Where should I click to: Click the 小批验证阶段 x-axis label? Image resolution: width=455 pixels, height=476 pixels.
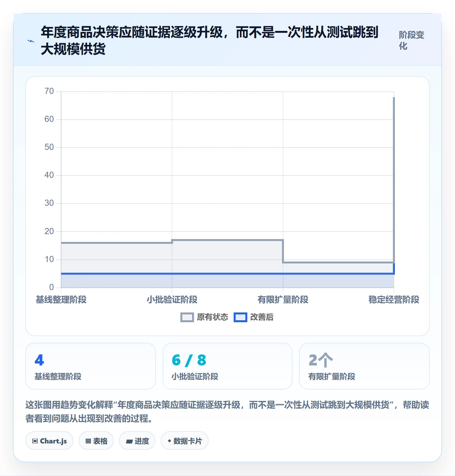pyautogui.click(x=172, y=300)
